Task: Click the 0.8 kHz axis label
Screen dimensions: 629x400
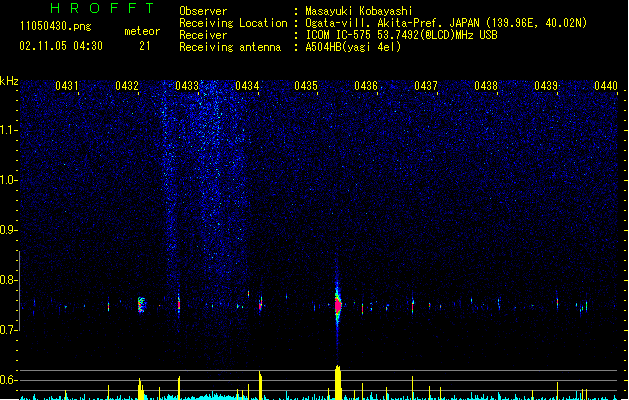Action: (9, 280)
